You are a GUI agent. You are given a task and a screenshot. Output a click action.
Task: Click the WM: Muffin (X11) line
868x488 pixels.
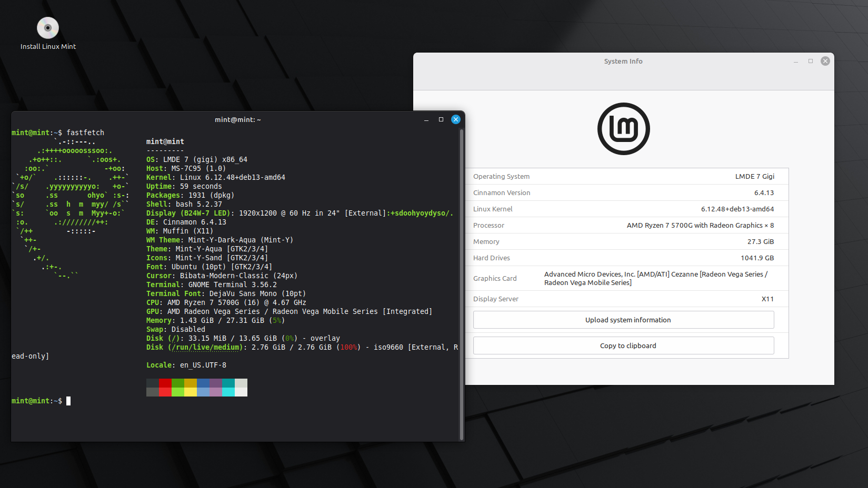(x=179, y=231)
